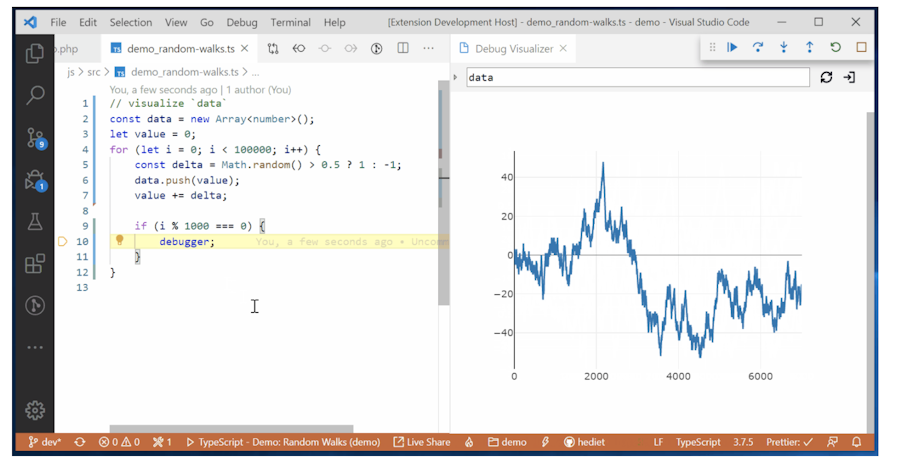900x474 pixels.
Task: Click the open changes circle icon
Action: (x=325, y=49)
